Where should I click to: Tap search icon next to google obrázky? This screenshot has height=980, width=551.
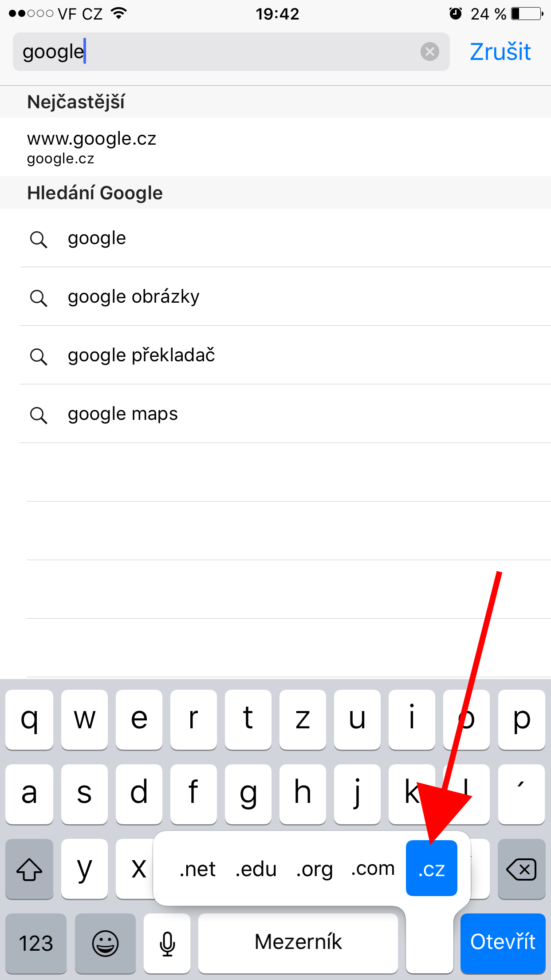[x=39, y=298]
